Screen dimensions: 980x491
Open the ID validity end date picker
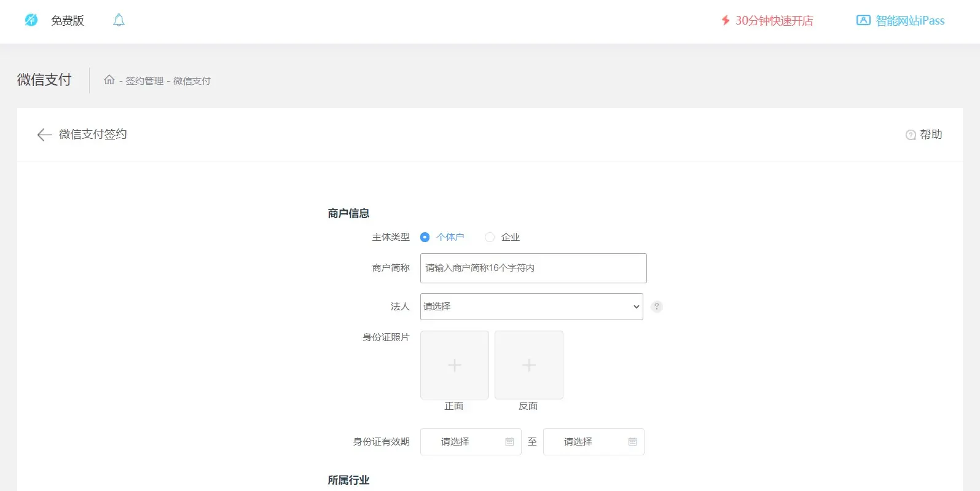(594, 442)
